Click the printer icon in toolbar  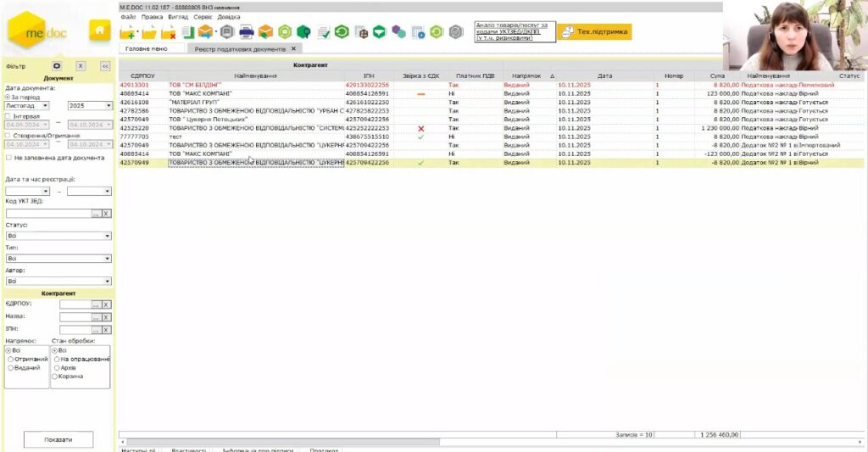246,32
